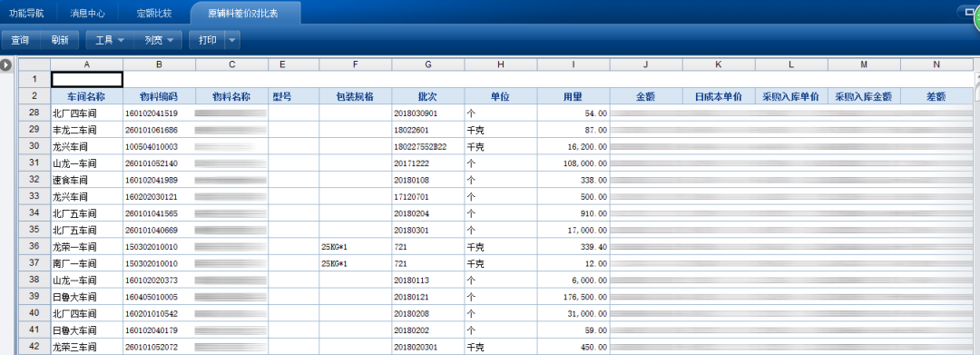Click cell 丰龙二车间 in row 29
This screenshot has width=980, height=355.
[x=87, y=130]
